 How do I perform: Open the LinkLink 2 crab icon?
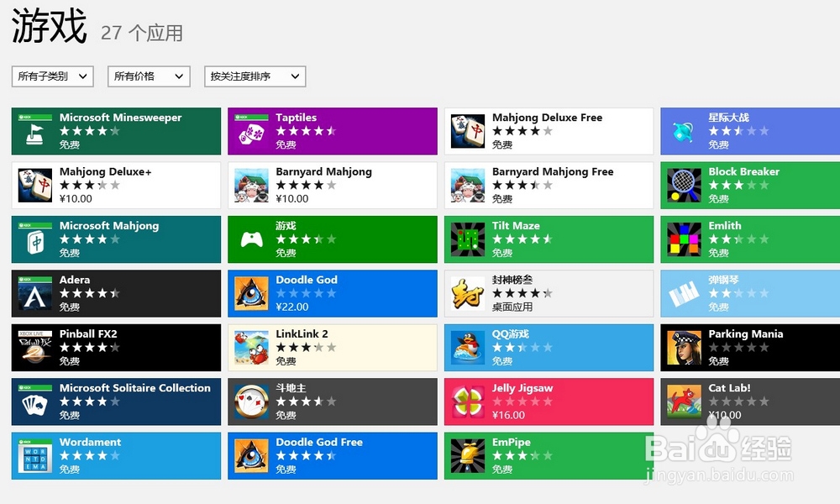[x=251, y=347]
